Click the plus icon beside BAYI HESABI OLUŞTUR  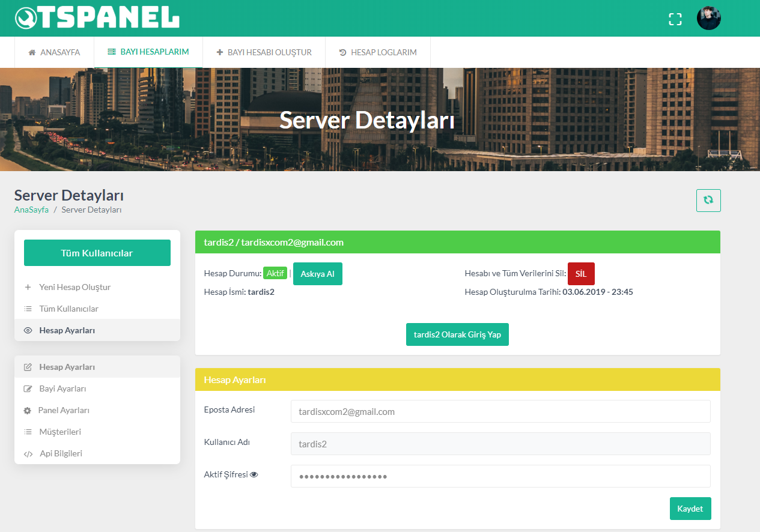click(220, 52)
